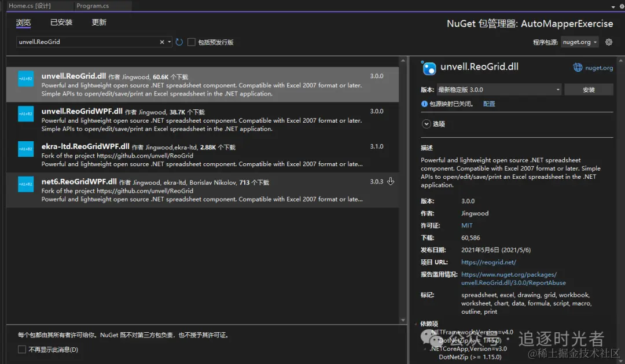The height and width of the screenshot is (364, 625).
Task: Switch to the Updates tab
Action: click(99, 23)
